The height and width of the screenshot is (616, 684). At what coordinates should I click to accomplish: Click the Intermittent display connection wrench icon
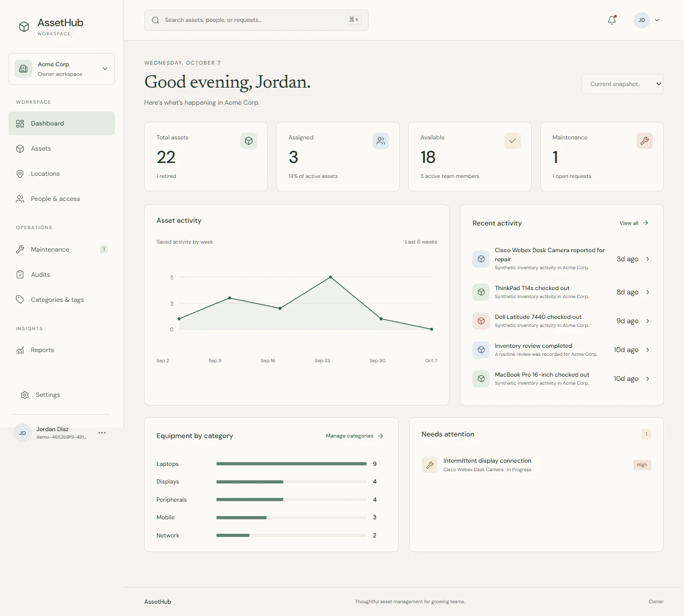(x=430, y=465)
